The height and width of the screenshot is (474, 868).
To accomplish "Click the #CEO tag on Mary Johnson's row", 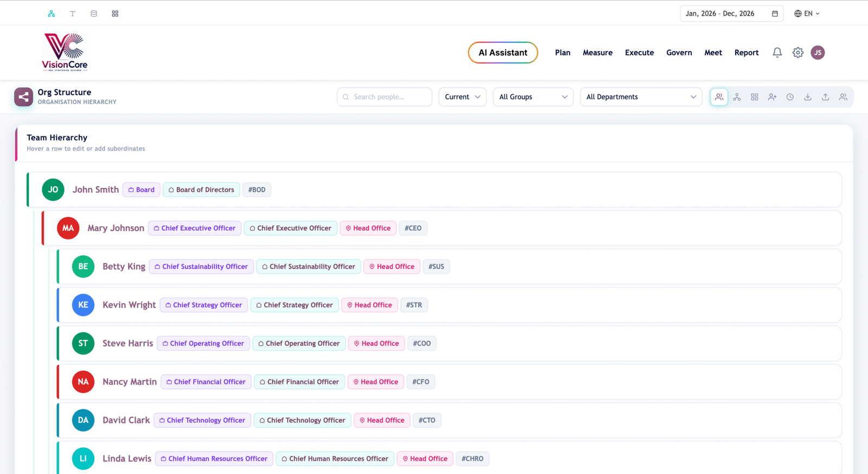I will 413,228.
